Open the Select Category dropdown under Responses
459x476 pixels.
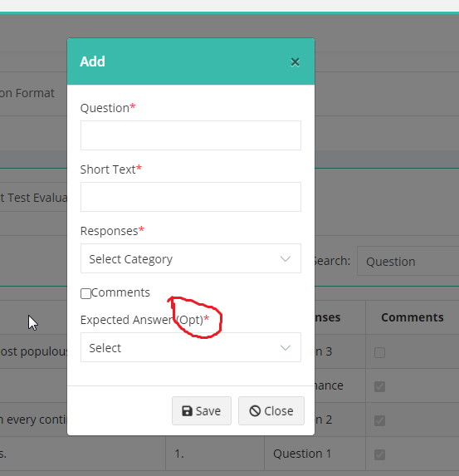191,258
